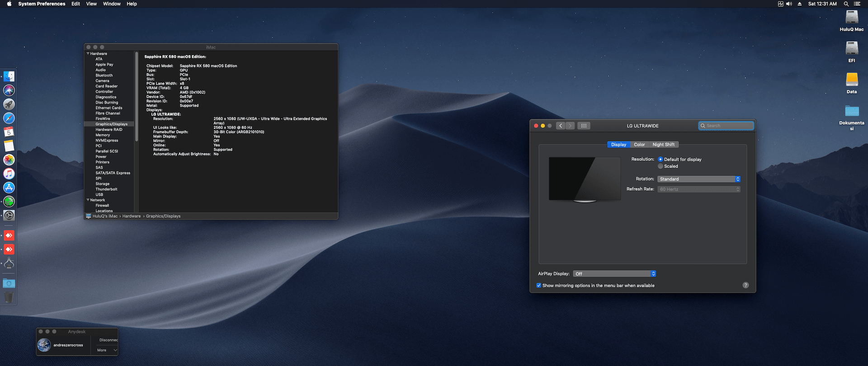Click Graphics/Displays in the path bar
The width and height of the screenshot is (868, 366).
tap(163, 216)
